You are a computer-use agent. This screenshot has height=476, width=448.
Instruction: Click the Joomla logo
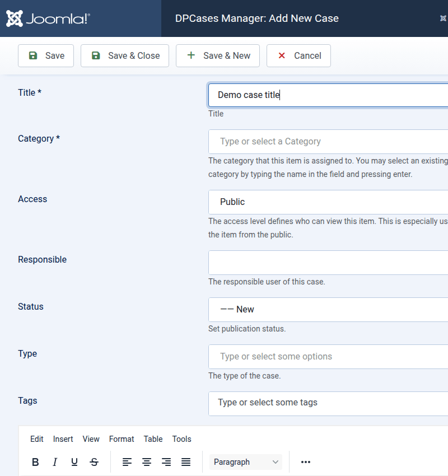pos(48,18)
